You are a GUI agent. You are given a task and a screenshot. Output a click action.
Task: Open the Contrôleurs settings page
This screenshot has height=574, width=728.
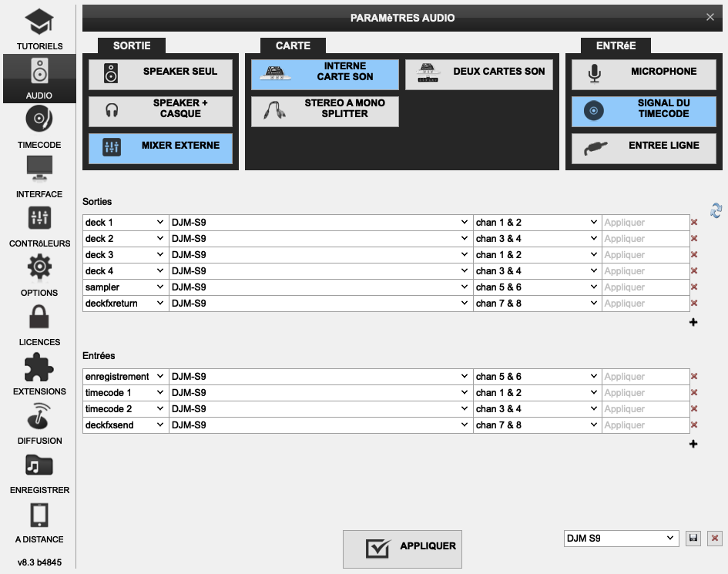(x=39, y=226)
